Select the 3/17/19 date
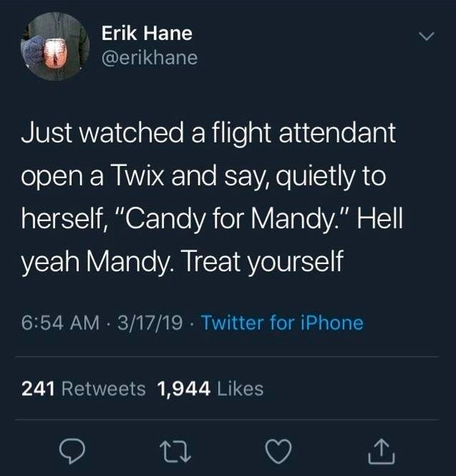 tap(150, 322)
